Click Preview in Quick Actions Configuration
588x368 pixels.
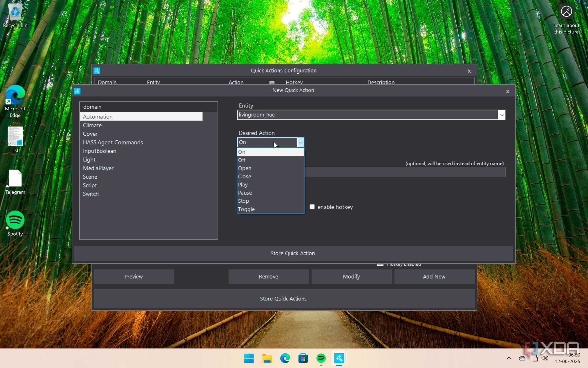(x=134, y=277)
